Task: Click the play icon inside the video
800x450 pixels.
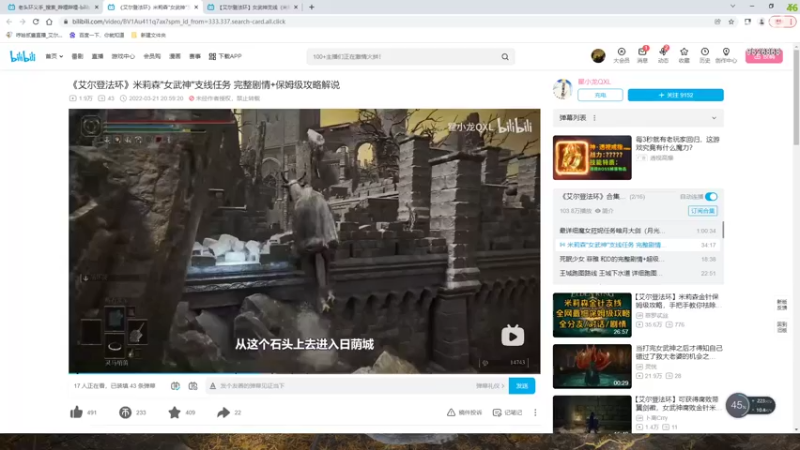Action: 512,336
